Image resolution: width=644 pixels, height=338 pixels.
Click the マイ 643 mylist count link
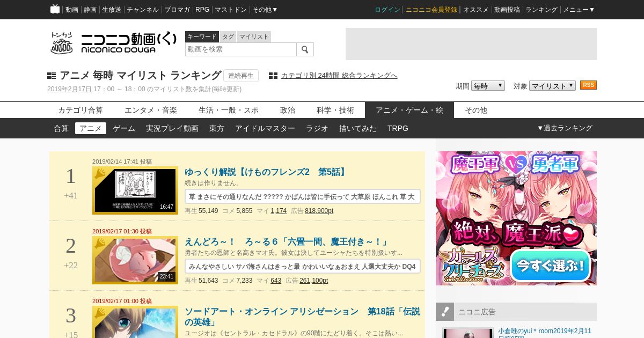[x=276, y=281]
